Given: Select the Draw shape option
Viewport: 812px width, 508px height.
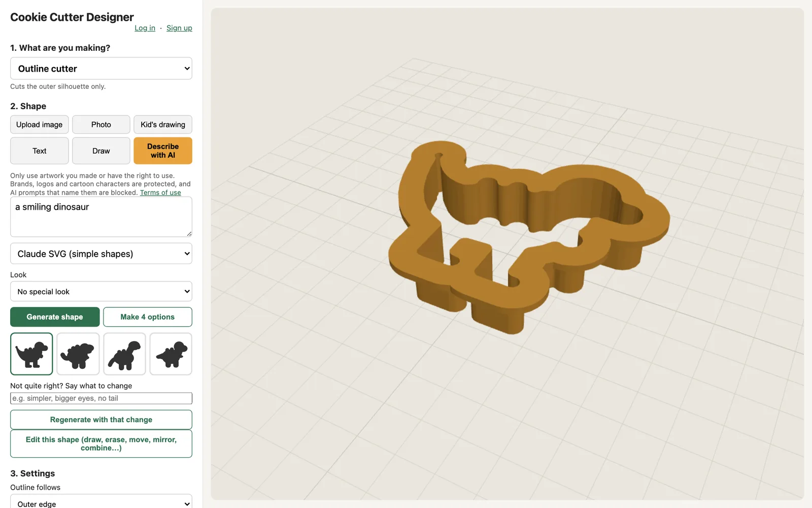Looking at the screenshot, I should [x=101, y=151].
